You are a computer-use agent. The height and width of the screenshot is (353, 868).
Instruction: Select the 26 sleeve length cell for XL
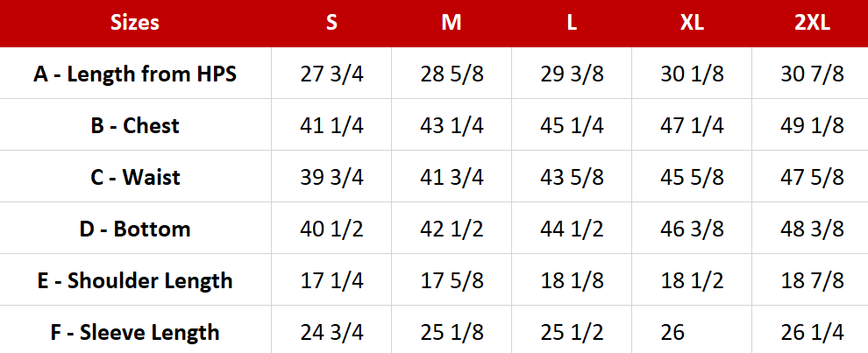point(673,332)
